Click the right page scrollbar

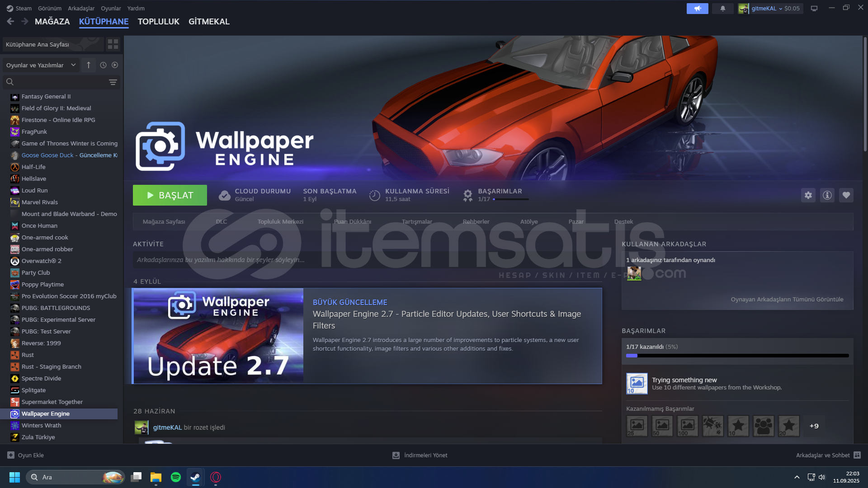click(865, 95)
